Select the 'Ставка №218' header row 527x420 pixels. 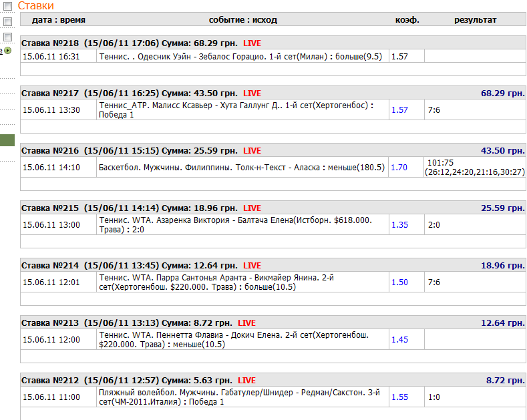tap(273, 43)
